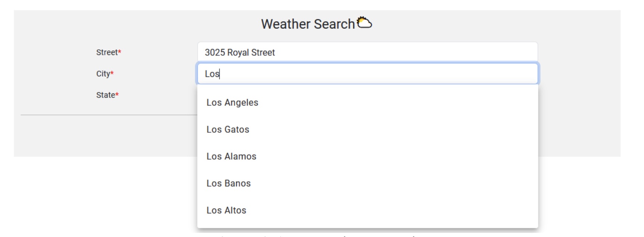Choose Los Alamos in the autocomplete dropdown

point(231,156)
